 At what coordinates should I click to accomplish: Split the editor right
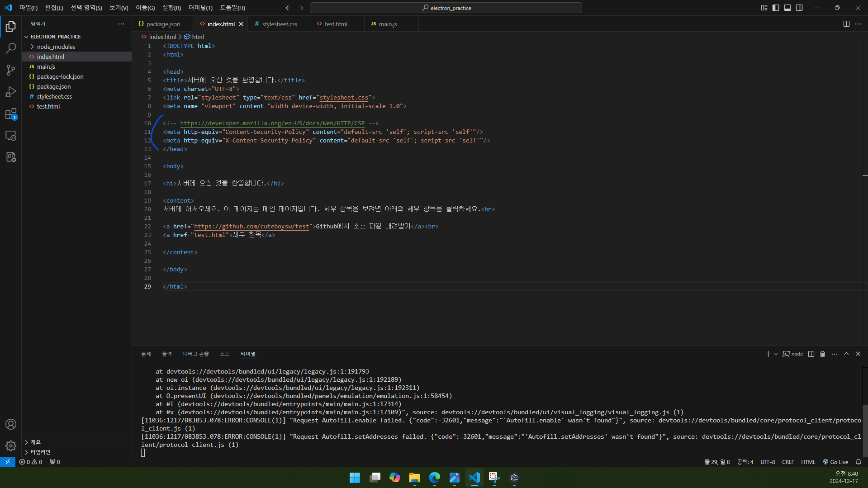846,24
